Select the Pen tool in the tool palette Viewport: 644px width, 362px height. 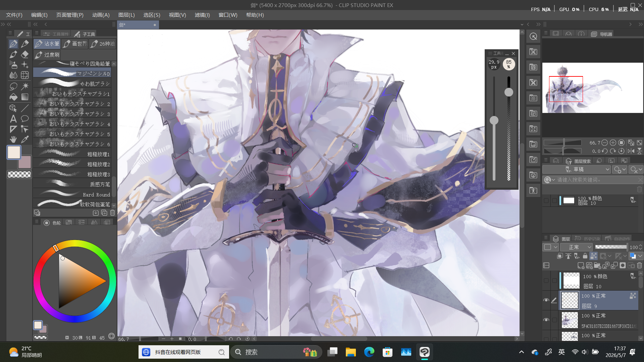13,44
